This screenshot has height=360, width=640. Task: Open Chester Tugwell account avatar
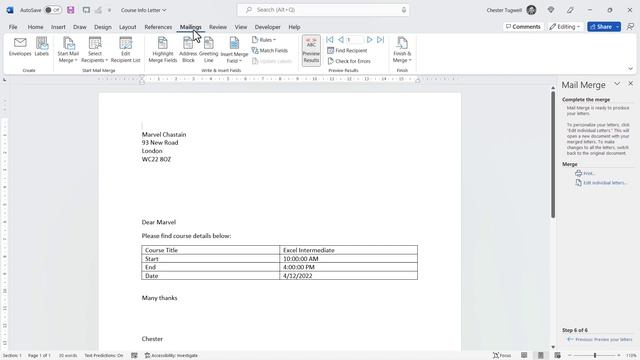point(531,10)
